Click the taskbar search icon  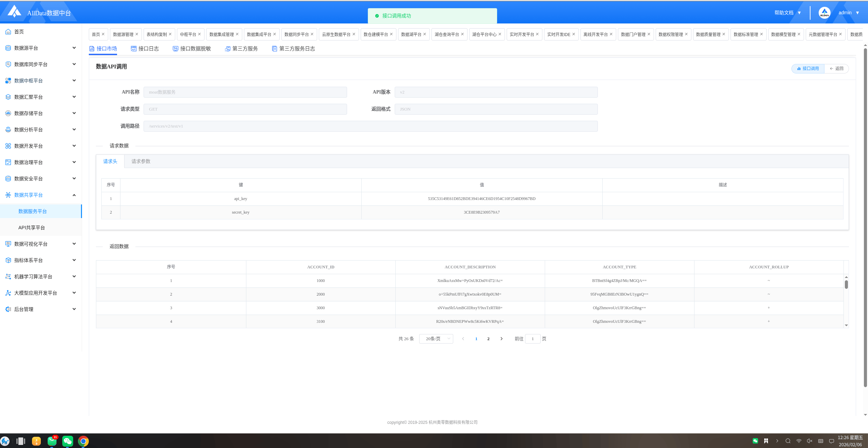(x=788, y=441)
